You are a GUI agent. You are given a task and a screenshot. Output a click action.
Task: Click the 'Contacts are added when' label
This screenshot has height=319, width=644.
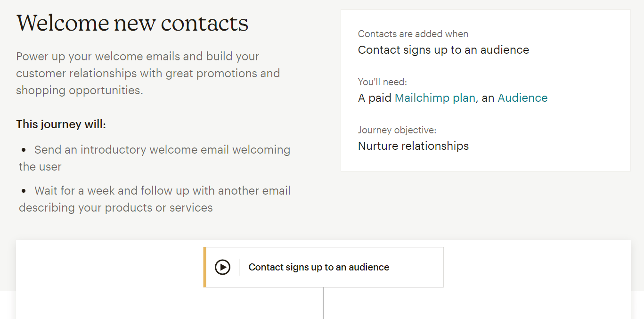click(x=413, y=34)
